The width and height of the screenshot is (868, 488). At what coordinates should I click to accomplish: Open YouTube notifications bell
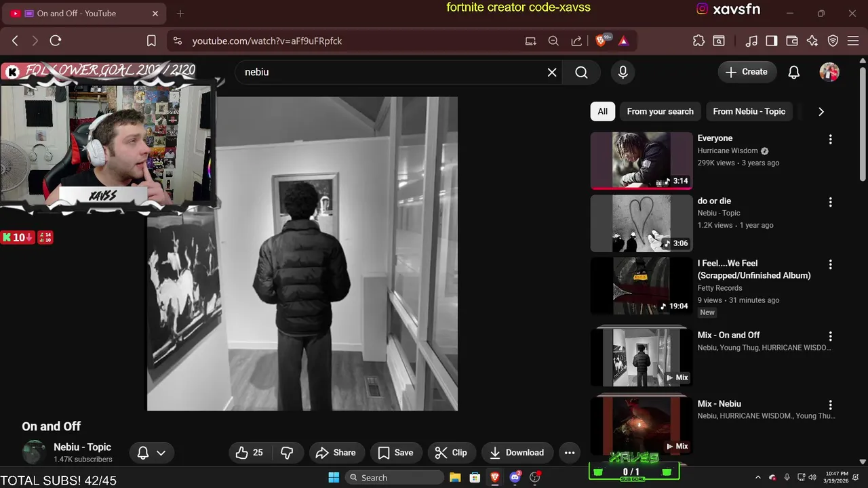794,72
